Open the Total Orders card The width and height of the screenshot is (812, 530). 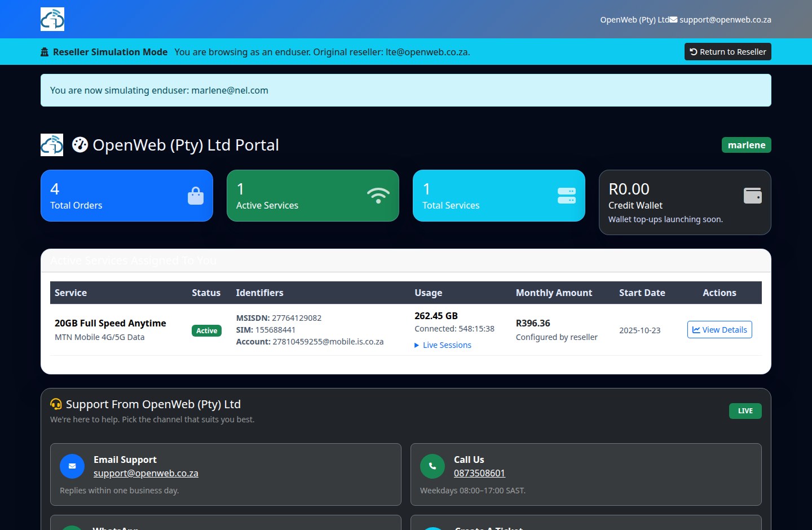pyautogui.click(x=127, y=196)
